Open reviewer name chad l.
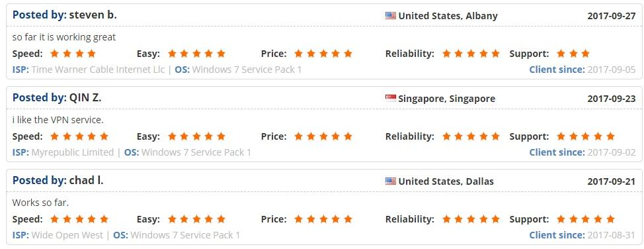The image size is (644, 249). coord(86,181)
